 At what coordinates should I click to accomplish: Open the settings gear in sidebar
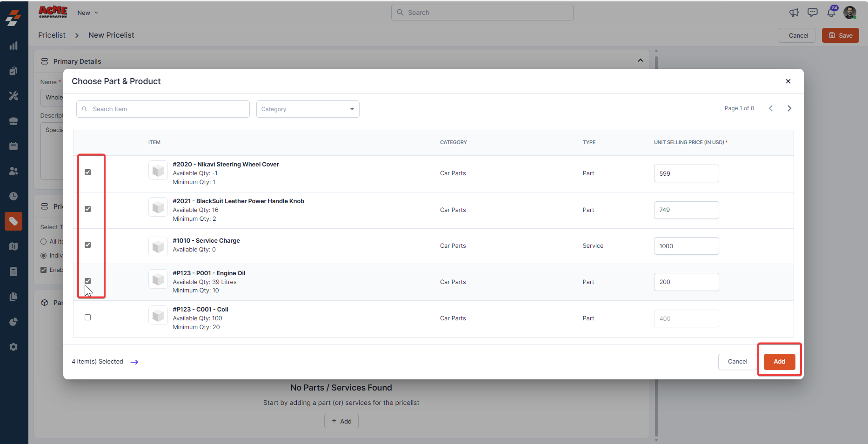pyautogui.click(x=13, y=347)
